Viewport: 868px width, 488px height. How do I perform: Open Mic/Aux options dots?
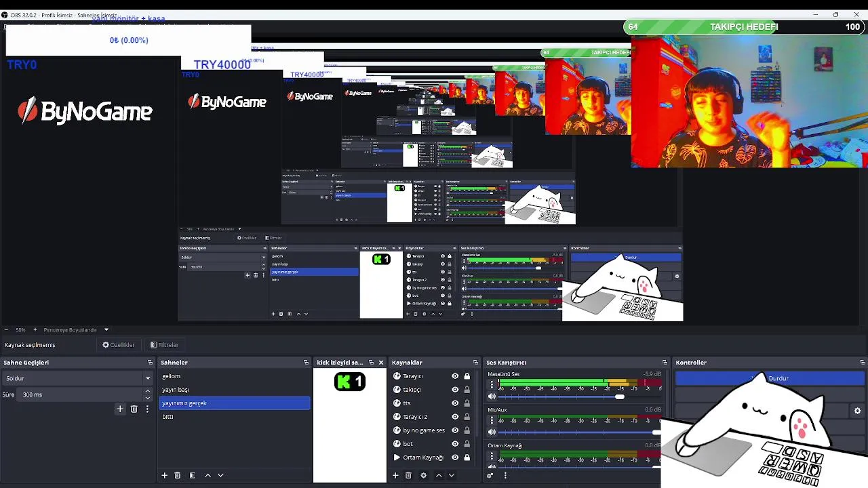click(x=492, y=420)
